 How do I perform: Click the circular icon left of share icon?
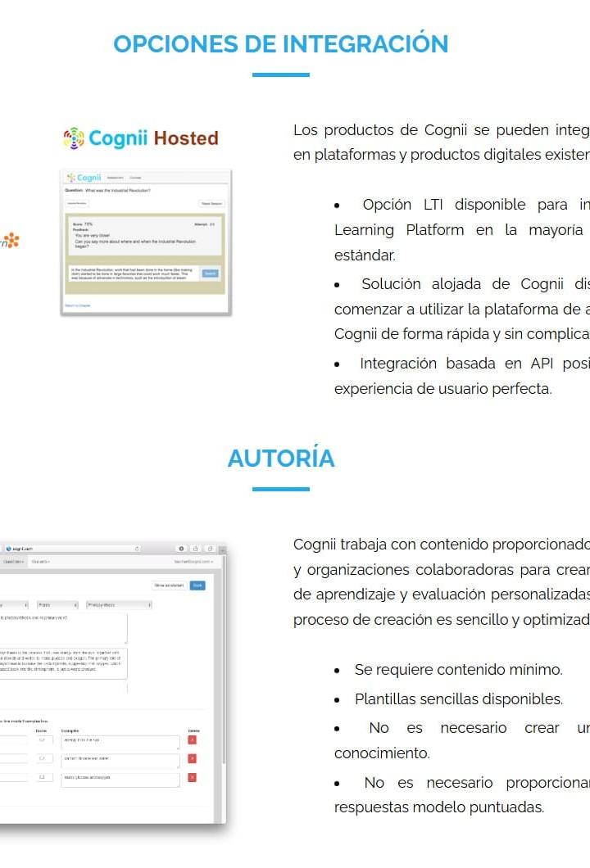(181, 549)
